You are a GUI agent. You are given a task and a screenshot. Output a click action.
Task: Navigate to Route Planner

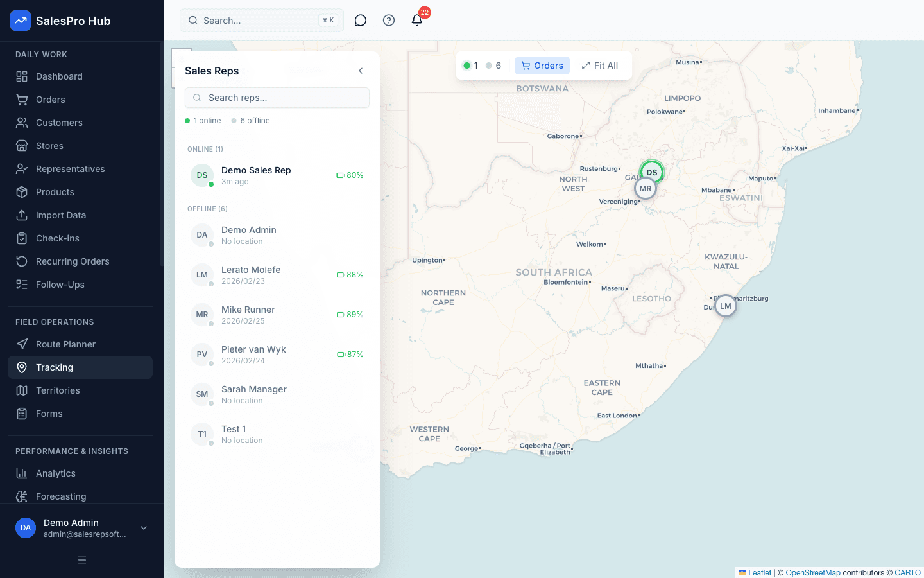80,344
